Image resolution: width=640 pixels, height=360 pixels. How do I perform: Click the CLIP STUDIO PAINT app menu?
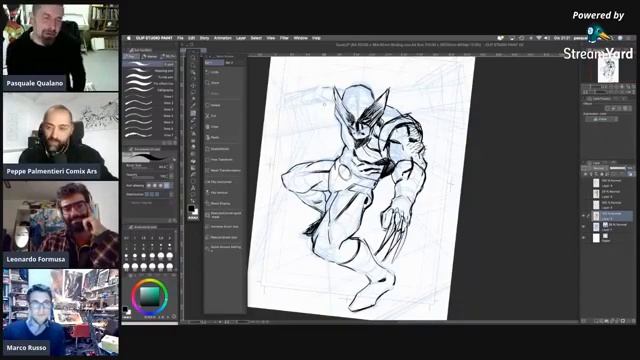click(154, 38)
